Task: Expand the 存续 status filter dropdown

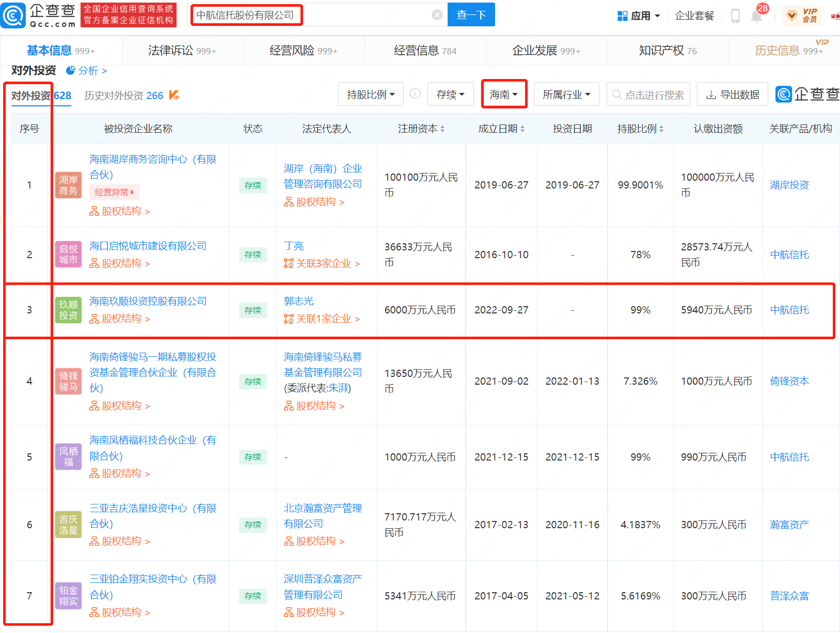Action: 451,94
